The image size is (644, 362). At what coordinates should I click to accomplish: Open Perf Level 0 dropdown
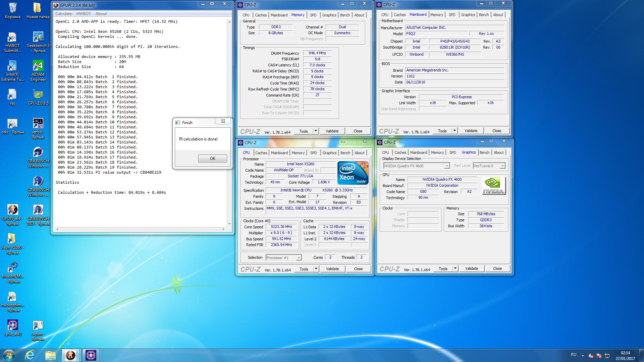489,166
